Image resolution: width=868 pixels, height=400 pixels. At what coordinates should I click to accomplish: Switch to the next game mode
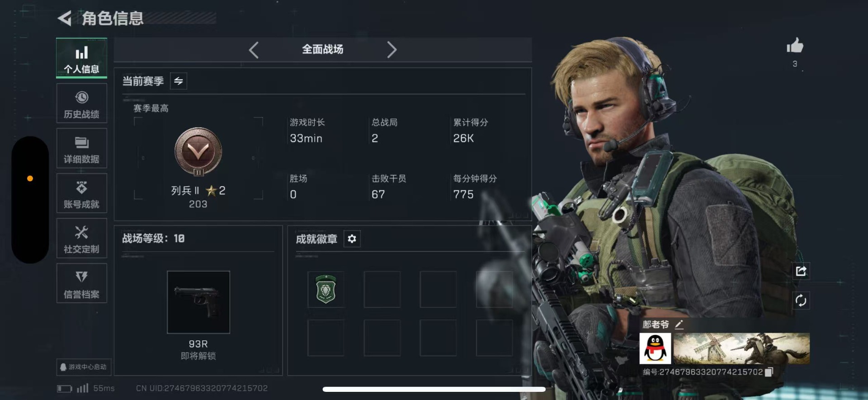pos(392,50)
